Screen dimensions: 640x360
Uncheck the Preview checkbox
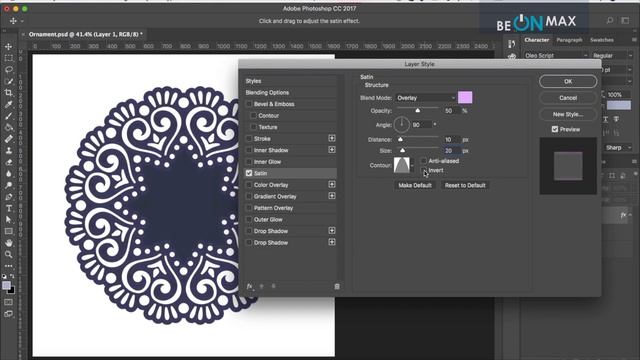tap(555, 129)
